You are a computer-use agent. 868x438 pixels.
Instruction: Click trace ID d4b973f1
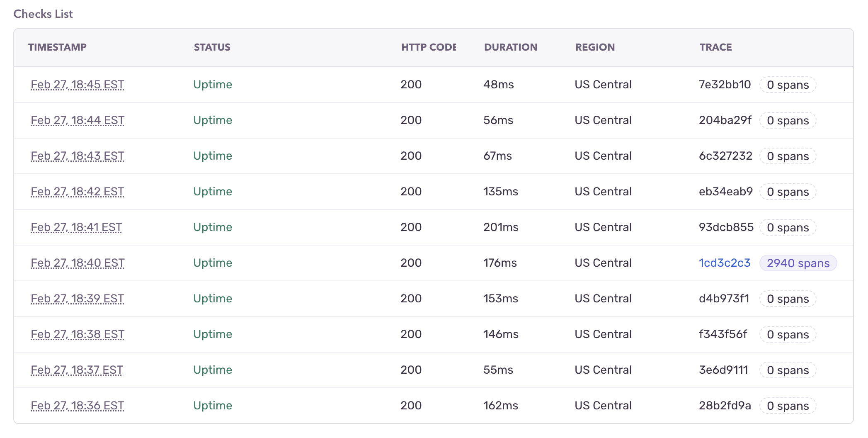pos(724,299)
